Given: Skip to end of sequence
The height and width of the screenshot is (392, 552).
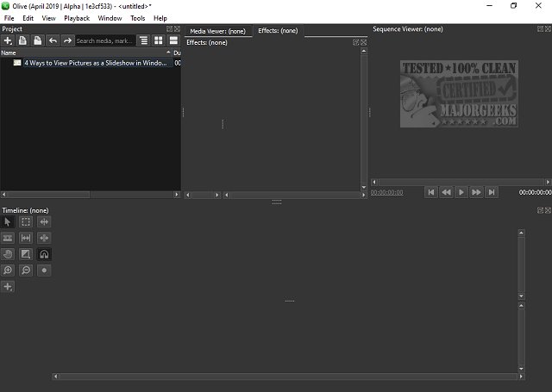Looking at the screenshot, I should 491,192.
